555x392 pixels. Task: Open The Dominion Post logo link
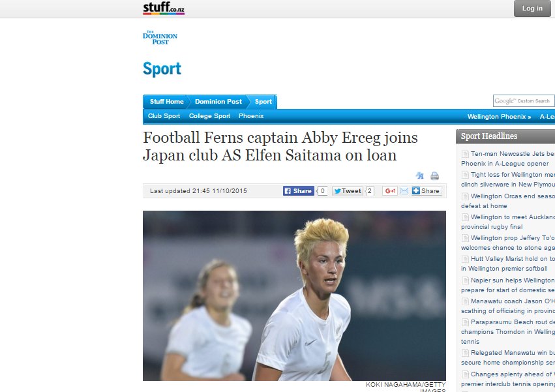(x=160, y=38)
